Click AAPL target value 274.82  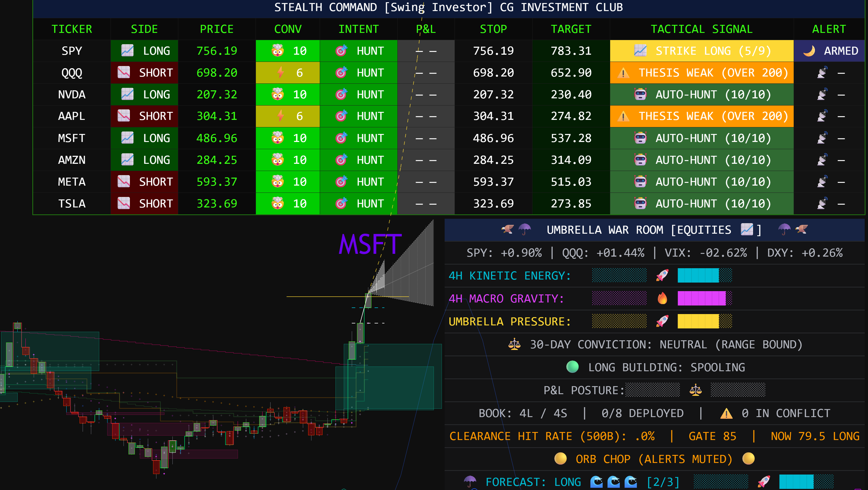571,116
